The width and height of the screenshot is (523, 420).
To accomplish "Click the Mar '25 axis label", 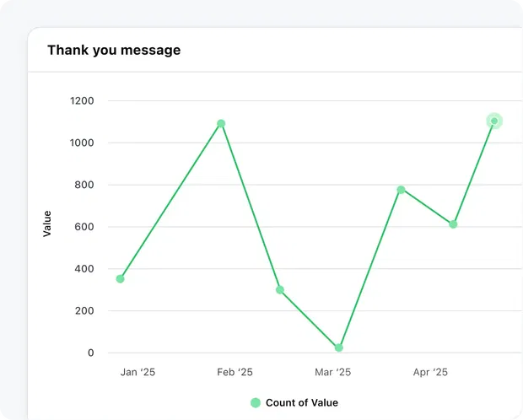I will (332, 372).
